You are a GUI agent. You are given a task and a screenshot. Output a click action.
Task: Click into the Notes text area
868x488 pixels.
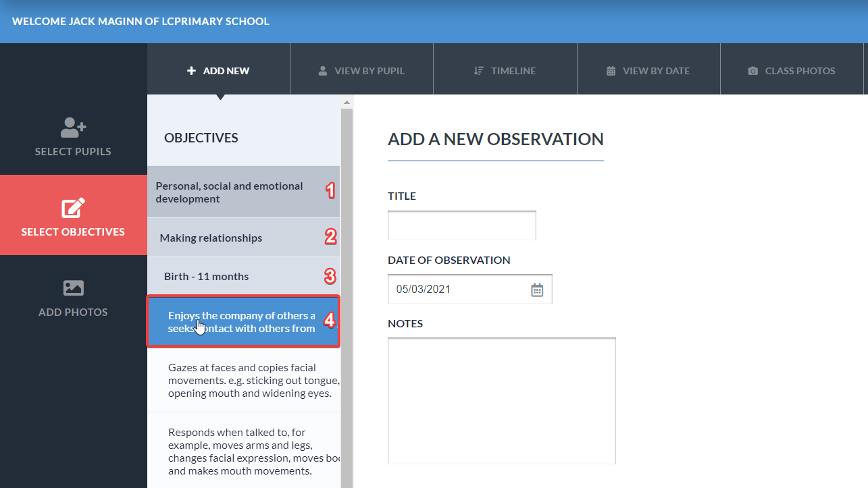(x=502, y=401)
